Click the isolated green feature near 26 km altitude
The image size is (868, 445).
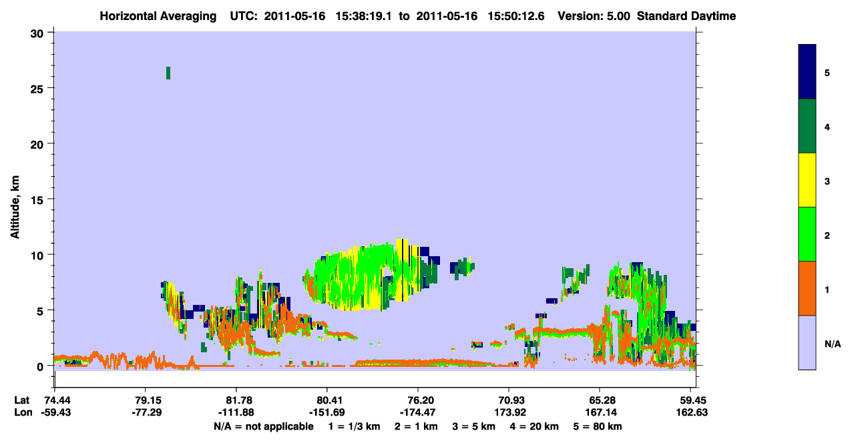(x=168, y=73)
